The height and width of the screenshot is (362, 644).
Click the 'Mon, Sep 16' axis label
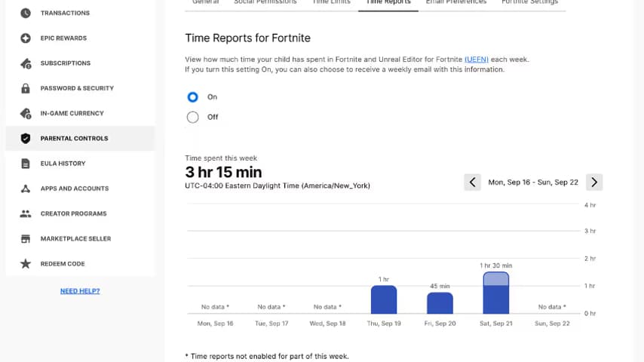(x=215, y=324)
